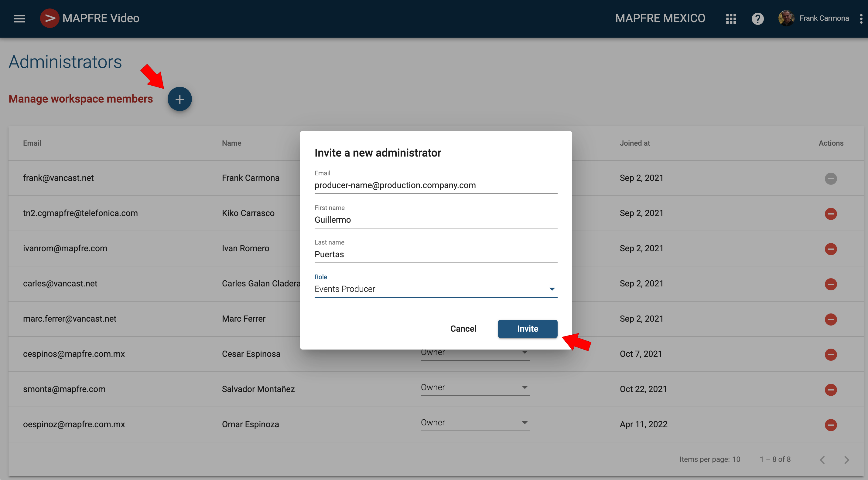
Task: Click the Email input field in the dialog
Action: pyautogui.click(x=436, y=185)
